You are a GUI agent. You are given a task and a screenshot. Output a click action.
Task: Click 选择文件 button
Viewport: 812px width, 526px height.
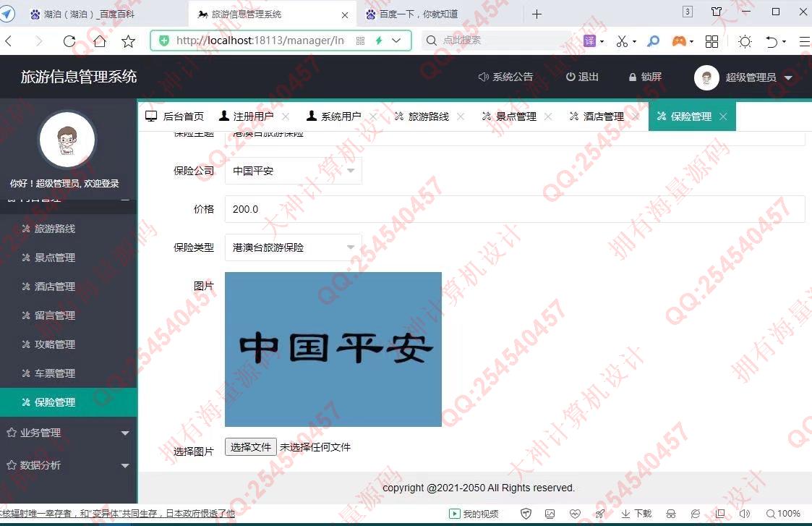tap(251, 447)
